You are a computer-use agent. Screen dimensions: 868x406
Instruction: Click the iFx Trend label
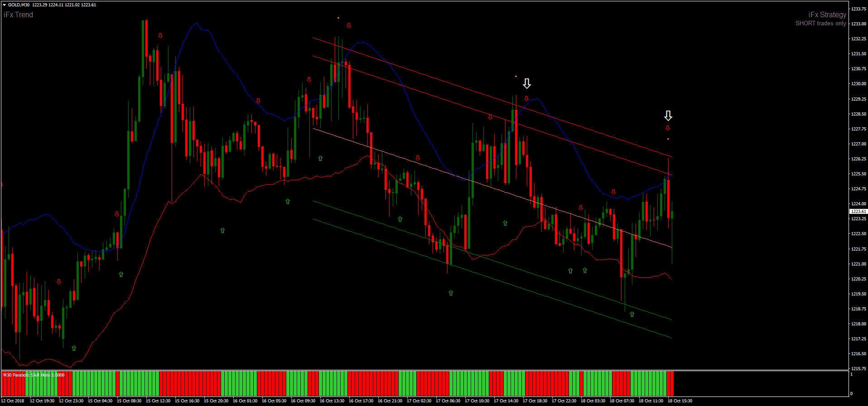click(x=19, y=15)
